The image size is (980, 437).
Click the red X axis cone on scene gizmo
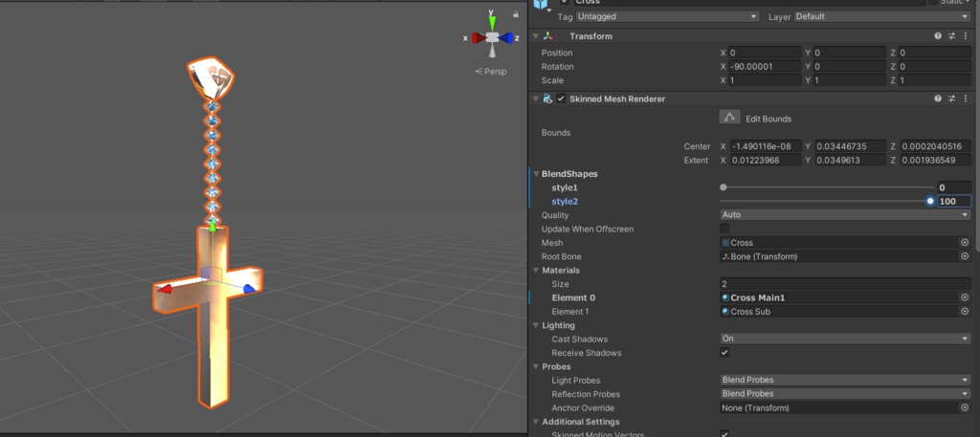tap(479, 38)
